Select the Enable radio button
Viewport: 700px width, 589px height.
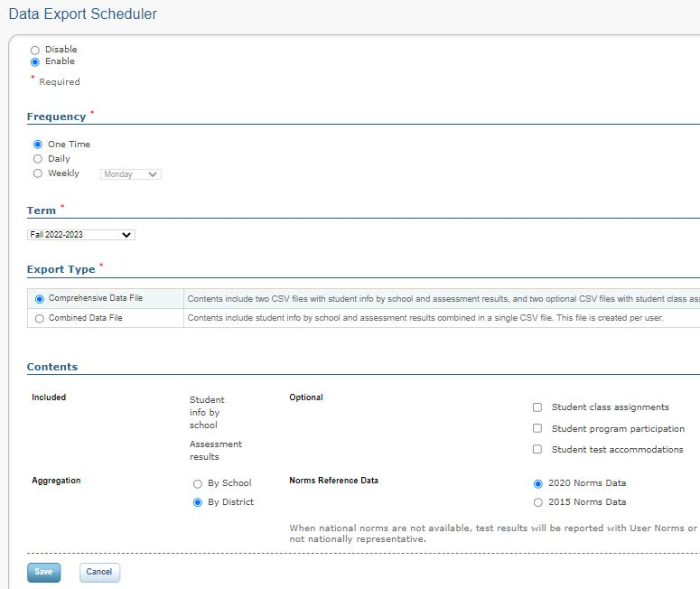35,62
